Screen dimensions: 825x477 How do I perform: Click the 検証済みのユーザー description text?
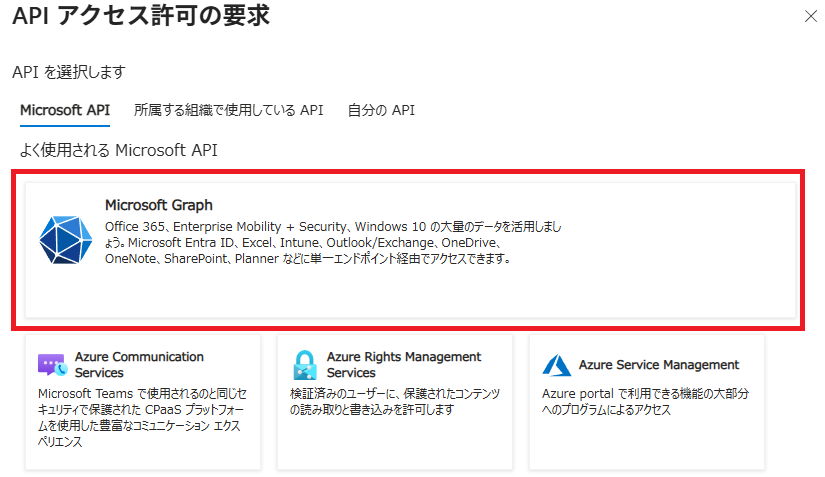[x=394, y=401]
